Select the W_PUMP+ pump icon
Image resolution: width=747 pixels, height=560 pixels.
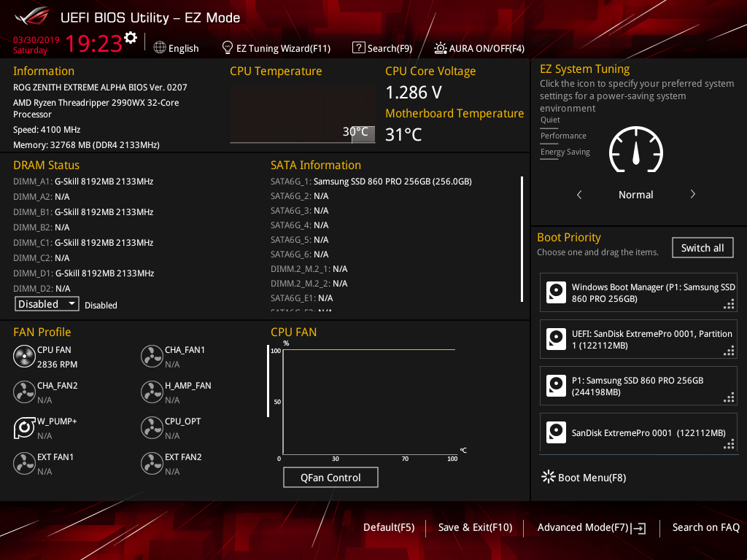pyautogui.click(x=24, y=428)
